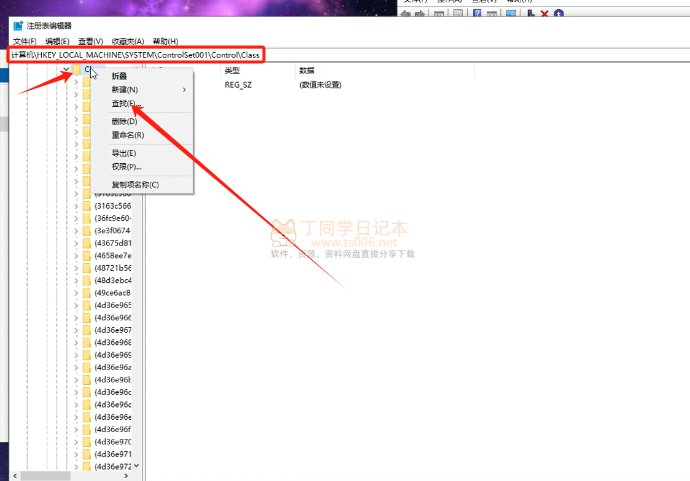Open the 帮助(H) menu
690x481 pixels.
click(x=165, y=41)
